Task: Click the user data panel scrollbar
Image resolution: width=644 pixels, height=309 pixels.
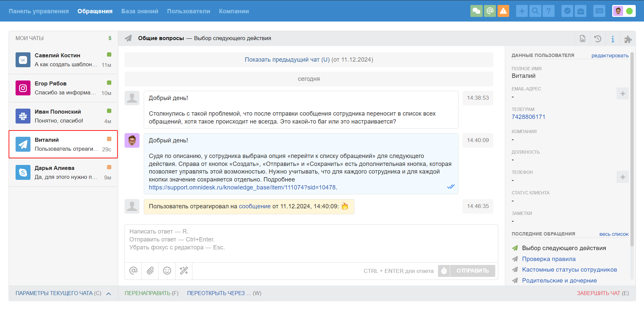Action: 632,149
